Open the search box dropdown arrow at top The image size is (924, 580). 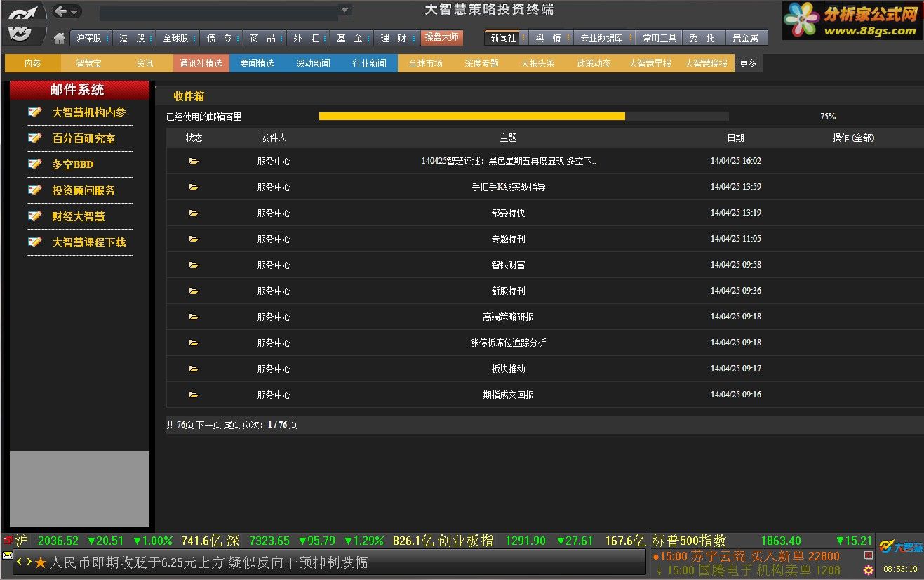pyautogui.click(x=344, y=10)
